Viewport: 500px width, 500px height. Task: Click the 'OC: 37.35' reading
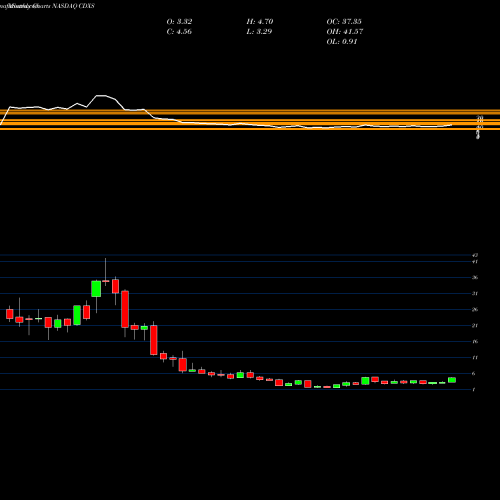(344, 22)
